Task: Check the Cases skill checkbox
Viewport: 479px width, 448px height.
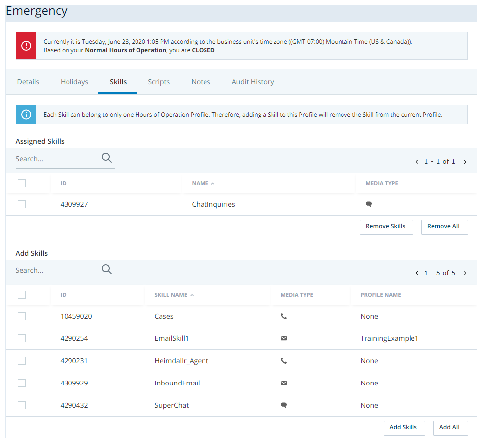Action: (x=22, y=316)
